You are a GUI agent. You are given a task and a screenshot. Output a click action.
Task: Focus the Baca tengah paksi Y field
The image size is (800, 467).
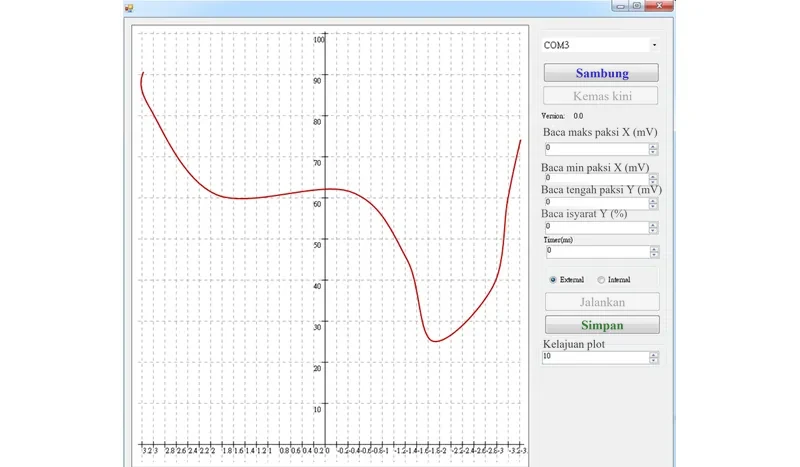tap(596, 203)
